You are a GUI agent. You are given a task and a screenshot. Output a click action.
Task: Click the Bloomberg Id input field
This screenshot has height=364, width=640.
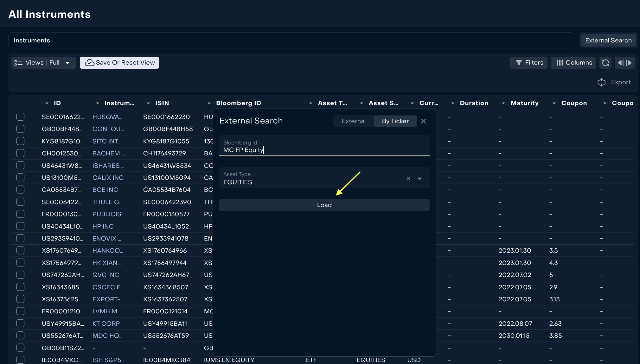coord(324,149)
